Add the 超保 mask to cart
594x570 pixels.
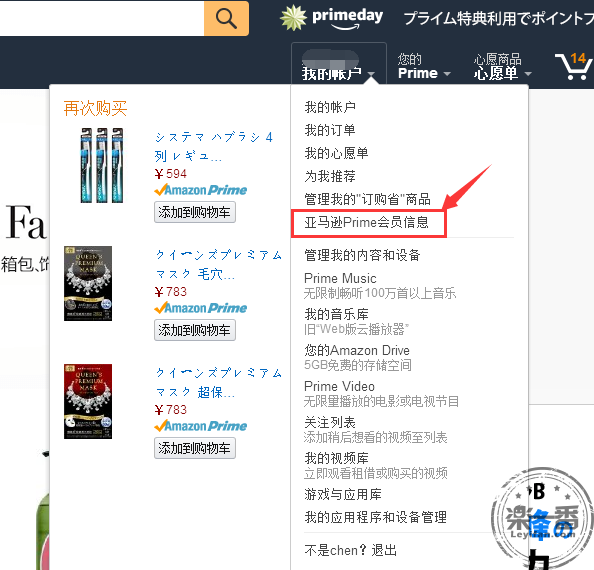195,448
